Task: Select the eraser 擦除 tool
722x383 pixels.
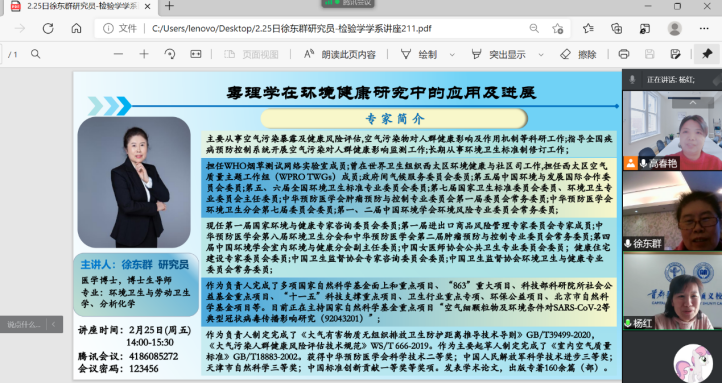Action: coord(578,54)
